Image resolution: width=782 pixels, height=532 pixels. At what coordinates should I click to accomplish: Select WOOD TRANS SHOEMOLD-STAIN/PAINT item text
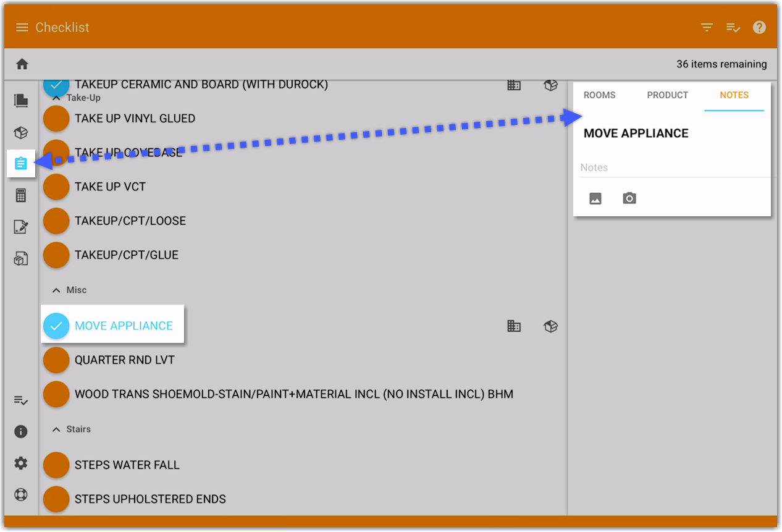(294, 394)
